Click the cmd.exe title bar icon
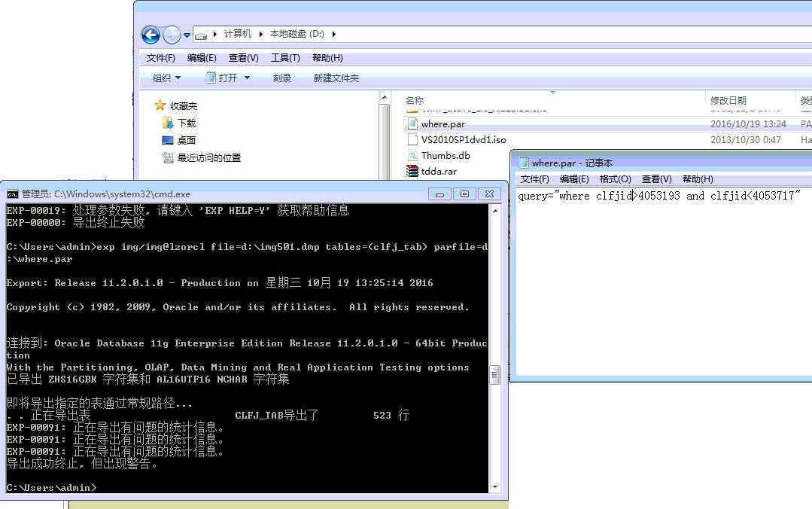 pyautogui.click(x=13, y=194)
